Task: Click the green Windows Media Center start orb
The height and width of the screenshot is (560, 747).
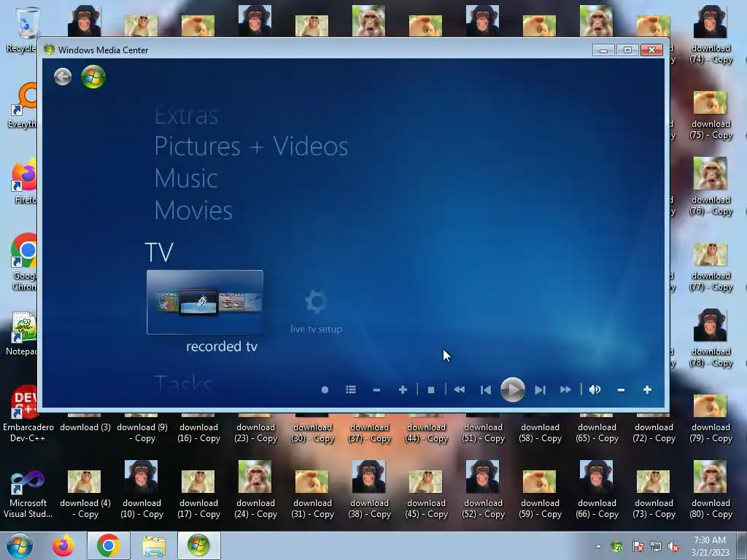Action: tap(93, 77)
